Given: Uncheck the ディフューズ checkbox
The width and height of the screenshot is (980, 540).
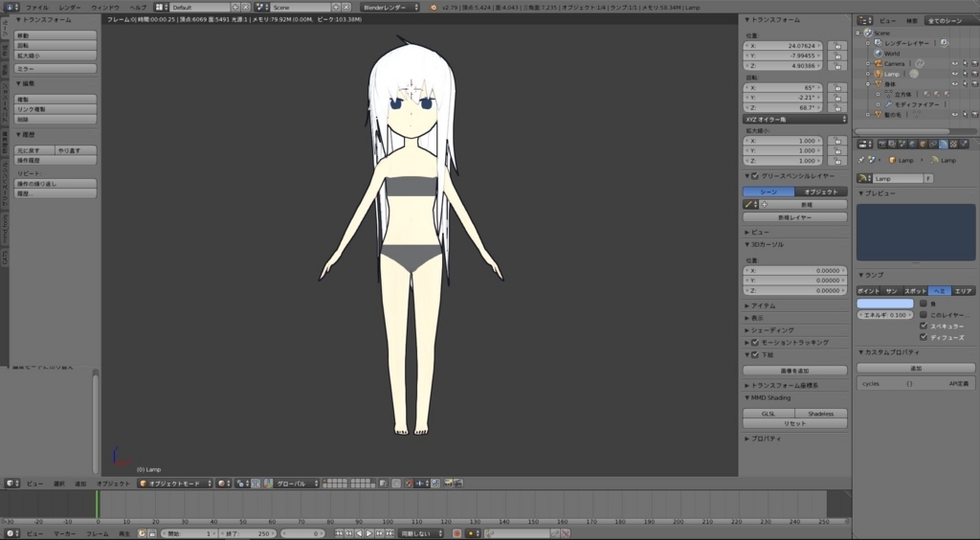Looking at the screenshot, I should (x=924, y=337).
